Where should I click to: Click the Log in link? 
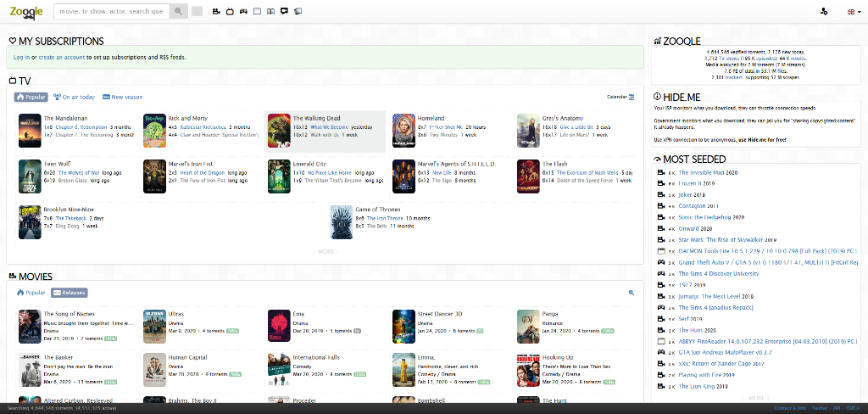click(21, 57)
